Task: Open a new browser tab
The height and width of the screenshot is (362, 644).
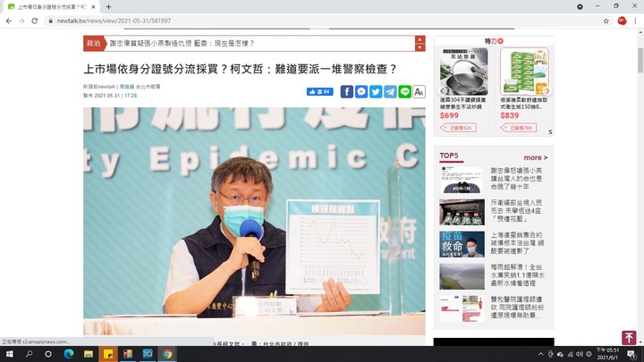Action: point(108,7)
